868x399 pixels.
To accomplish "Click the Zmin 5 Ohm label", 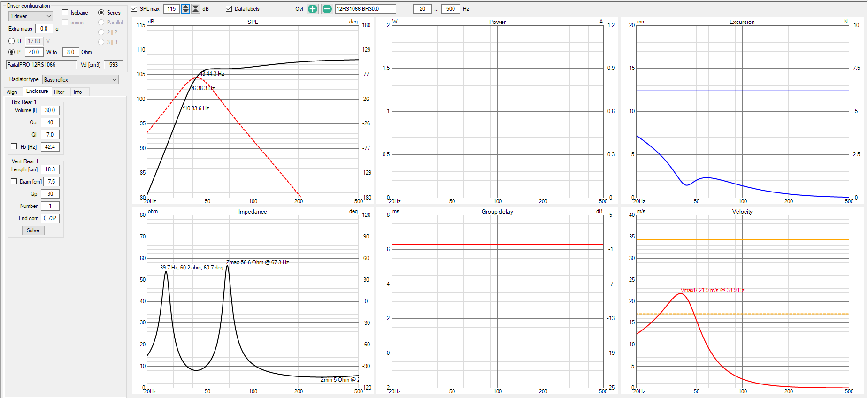I will point(340,380).
